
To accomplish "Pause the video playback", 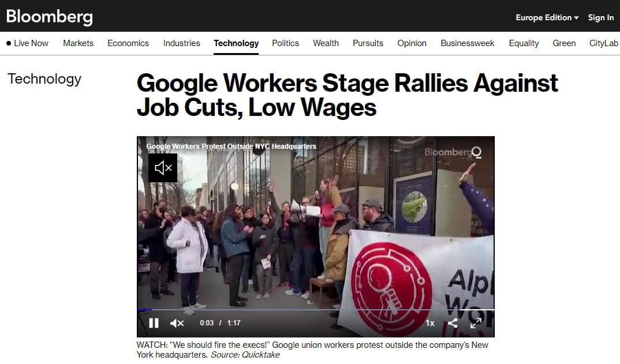I will click(154, 323).
